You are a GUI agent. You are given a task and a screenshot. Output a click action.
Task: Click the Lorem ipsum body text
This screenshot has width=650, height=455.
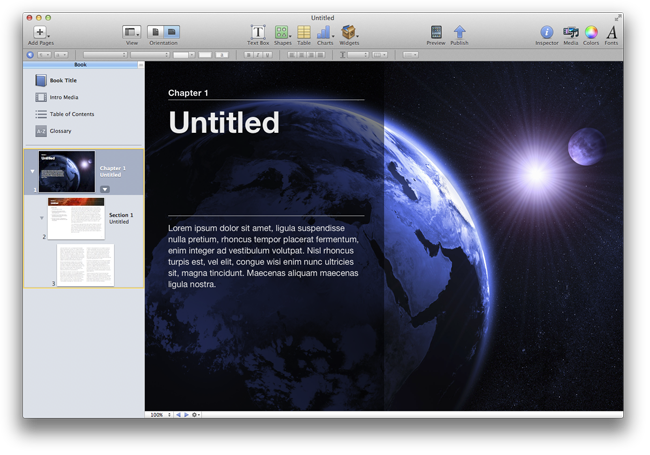click(x=264, y=256)
